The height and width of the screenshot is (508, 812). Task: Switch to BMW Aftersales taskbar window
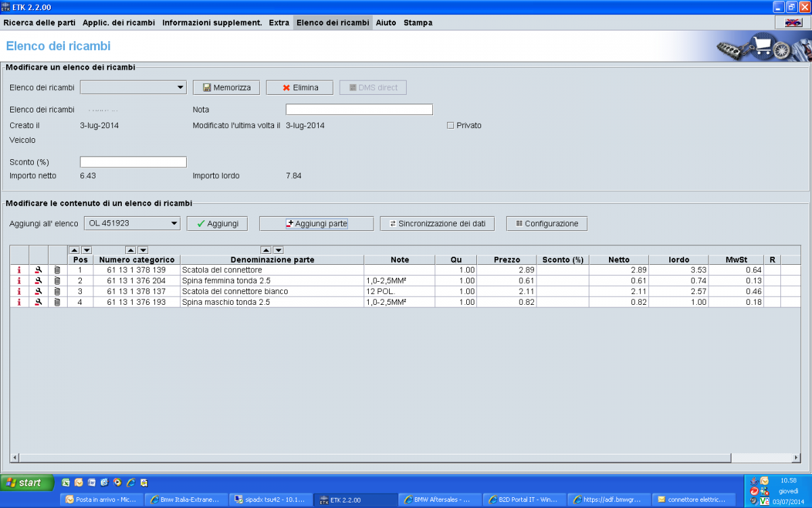[441, 500]
